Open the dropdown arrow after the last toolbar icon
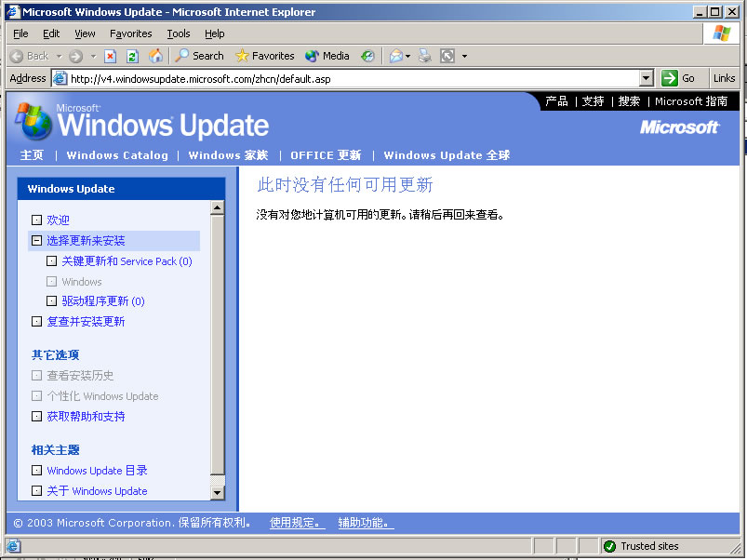The image size is (747, 560). pyautogui.click(x=464, y=56)
